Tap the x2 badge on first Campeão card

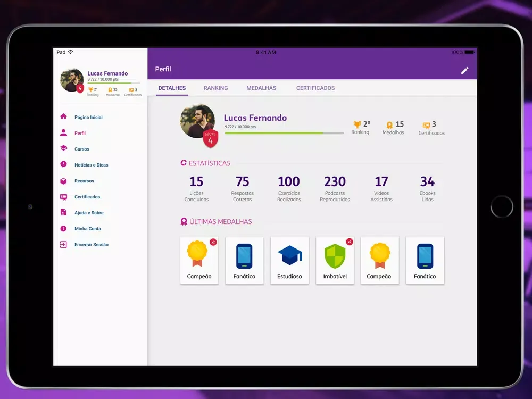point(213,242)
